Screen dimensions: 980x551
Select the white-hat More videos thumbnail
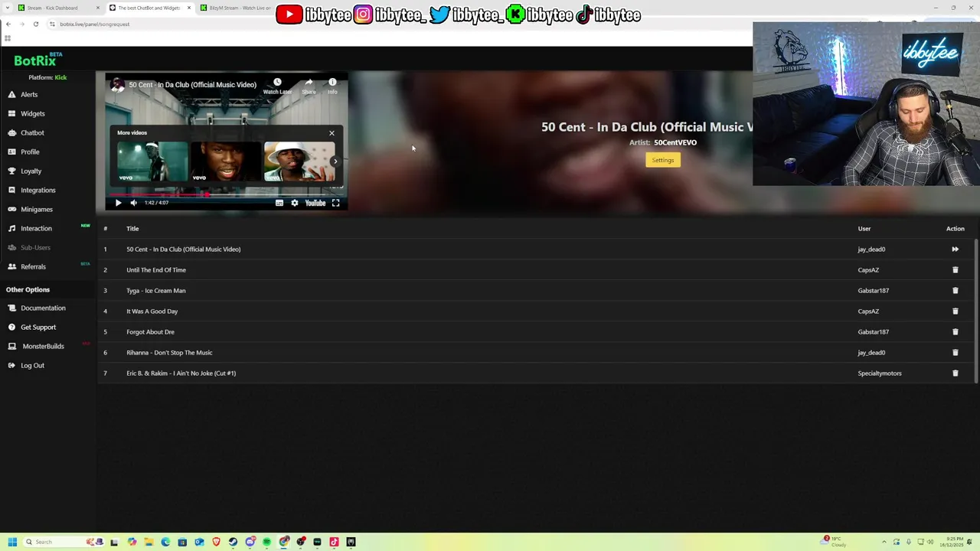click(299, 161)
